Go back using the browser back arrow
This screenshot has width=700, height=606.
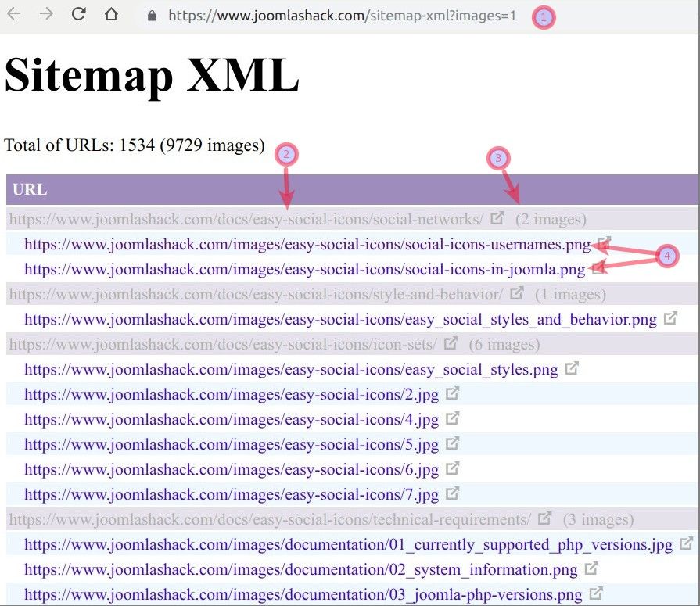(14, 14)
